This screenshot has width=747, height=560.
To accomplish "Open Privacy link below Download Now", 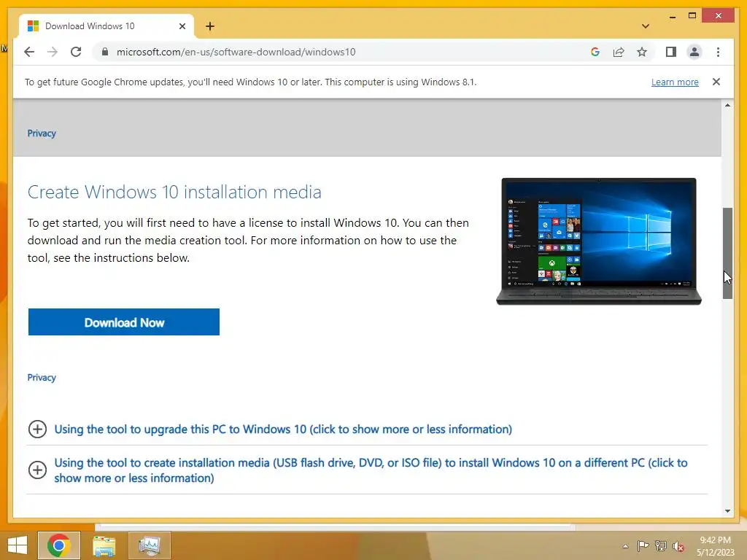I will point(42,378).
